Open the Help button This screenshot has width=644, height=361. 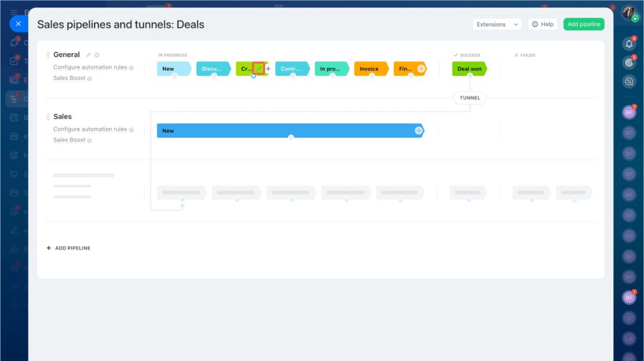pyautogui.click(x=542, y=24)
